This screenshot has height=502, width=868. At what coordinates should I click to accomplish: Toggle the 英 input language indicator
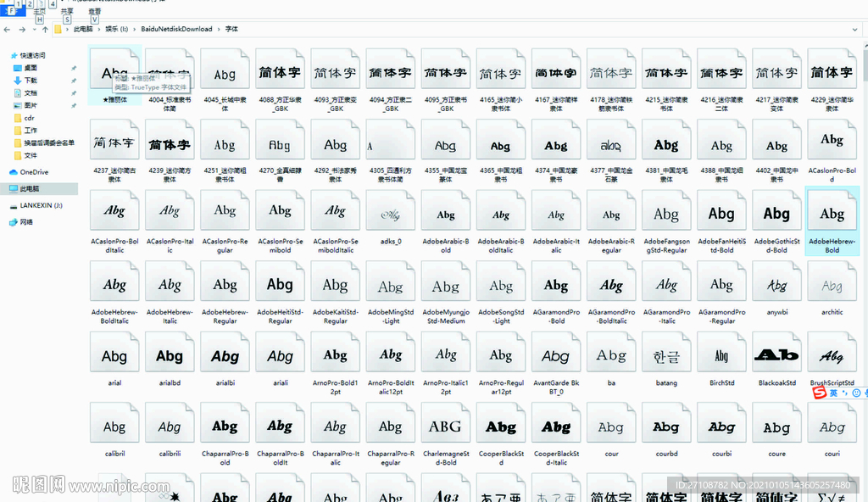tap(833, 393)
